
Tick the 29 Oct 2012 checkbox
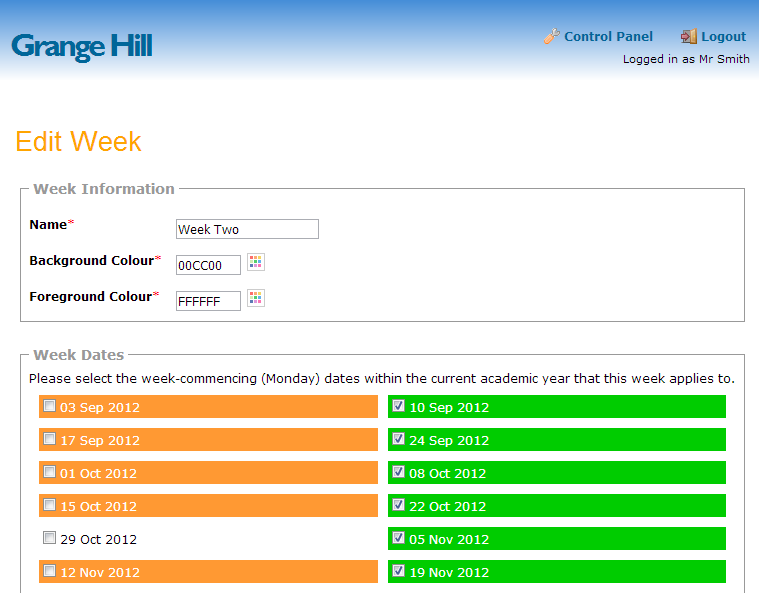(x=50, y=538)
